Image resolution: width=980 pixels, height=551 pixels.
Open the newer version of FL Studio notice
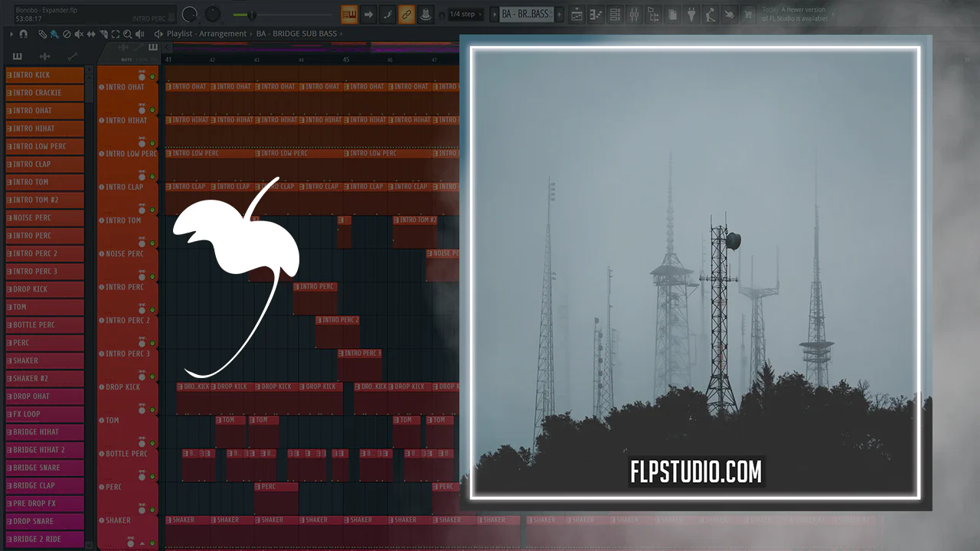[796, 14]
